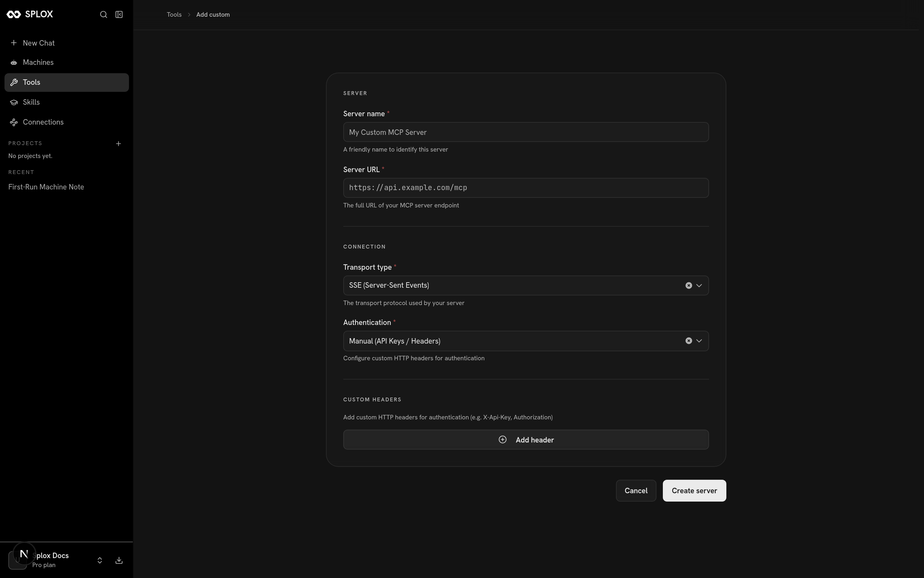924x578 pixels.
Task: Collapse the sidebar panel icon
Action: point(119,14)
